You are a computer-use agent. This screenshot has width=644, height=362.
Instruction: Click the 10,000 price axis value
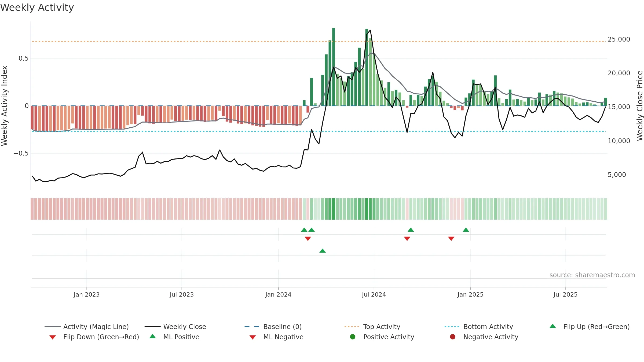tap(619, 141)
